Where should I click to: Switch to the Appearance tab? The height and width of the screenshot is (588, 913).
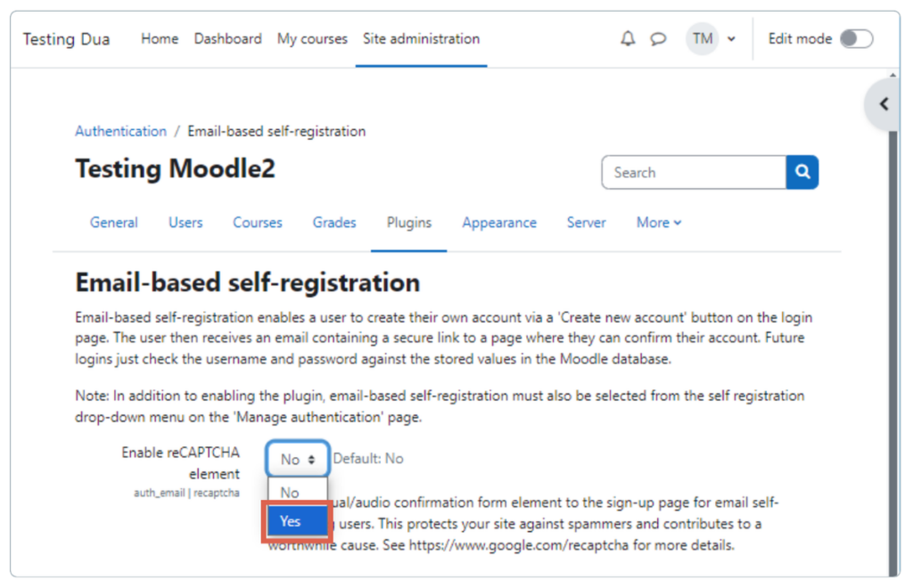click(x=499, y=223)
